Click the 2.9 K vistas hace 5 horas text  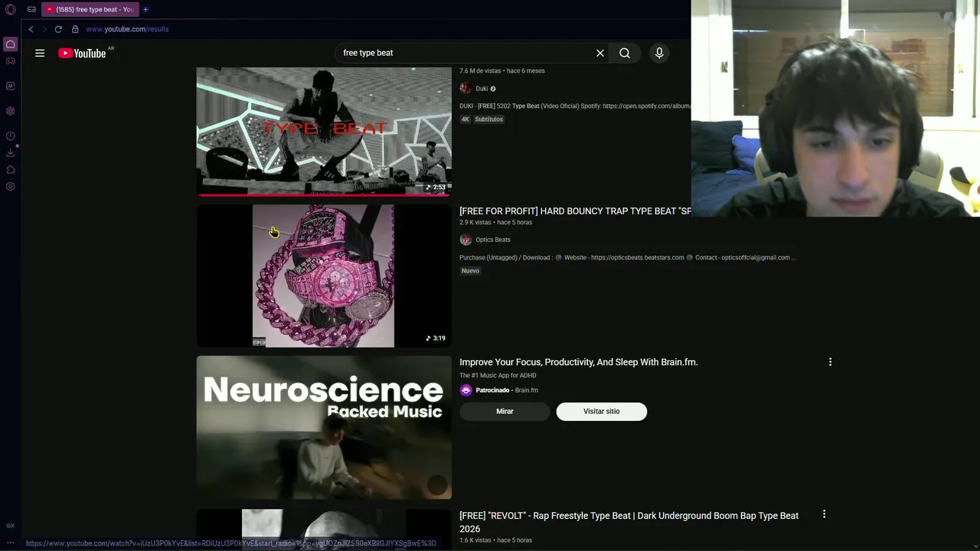495,223
